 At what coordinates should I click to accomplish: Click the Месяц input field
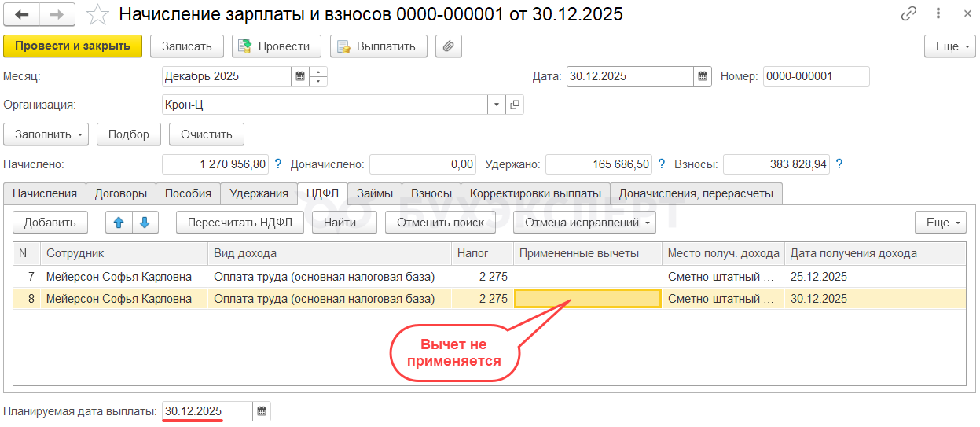point(226,76)
